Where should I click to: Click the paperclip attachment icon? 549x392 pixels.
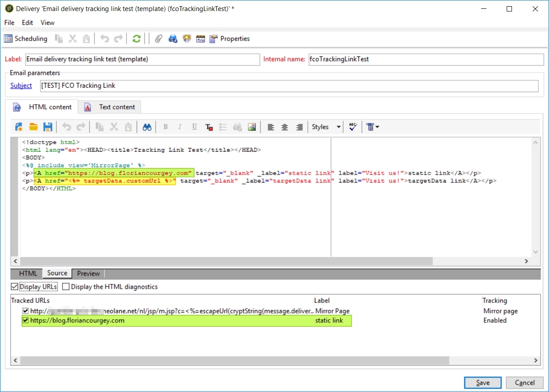pyautogui.click(x=158, y=39)
